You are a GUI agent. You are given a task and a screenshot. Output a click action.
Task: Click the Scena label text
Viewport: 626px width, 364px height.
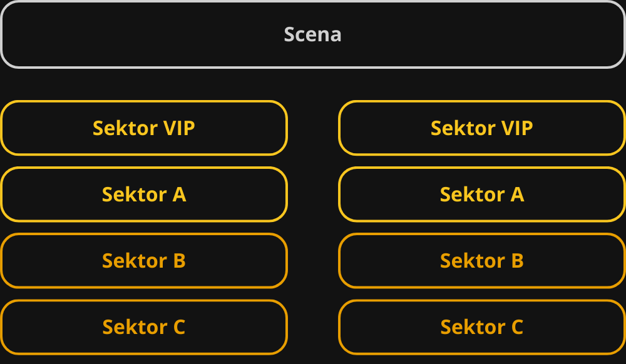[x=313, y=34]
